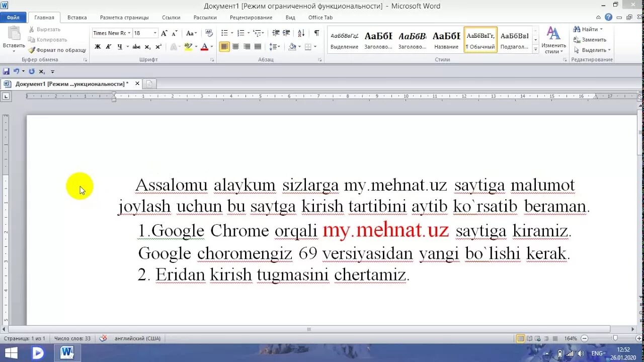This screenshot has width=644, height=362.
Task: Click the Justify alignment icon
Action: coord(258,47)
